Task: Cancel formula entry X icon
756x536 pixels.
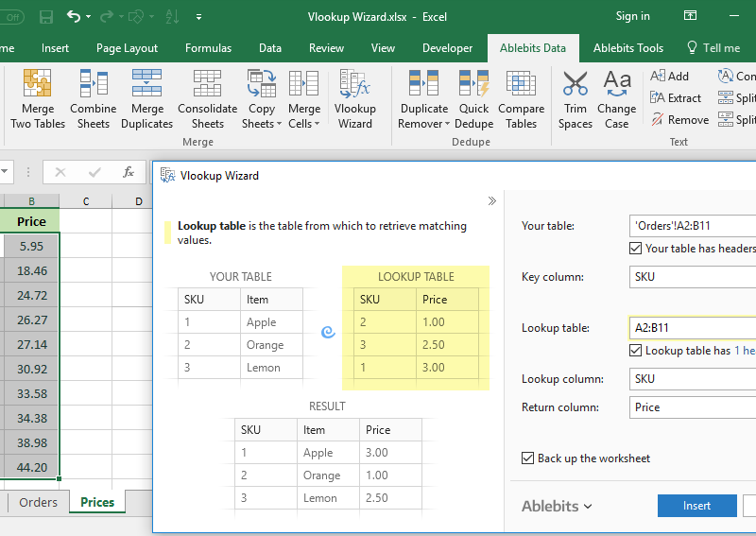Action: [x=60, y=172]
